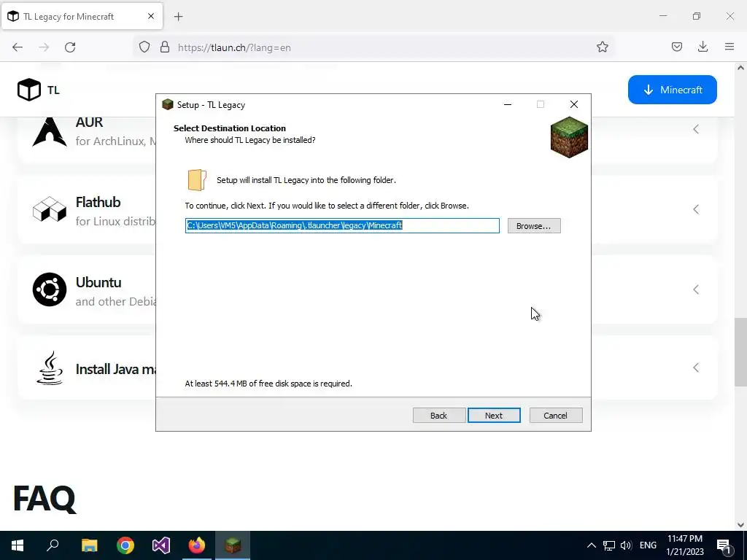Minimize the Setup - TL Legacy window
747x560 pixels.
click(x=508, y=105)
